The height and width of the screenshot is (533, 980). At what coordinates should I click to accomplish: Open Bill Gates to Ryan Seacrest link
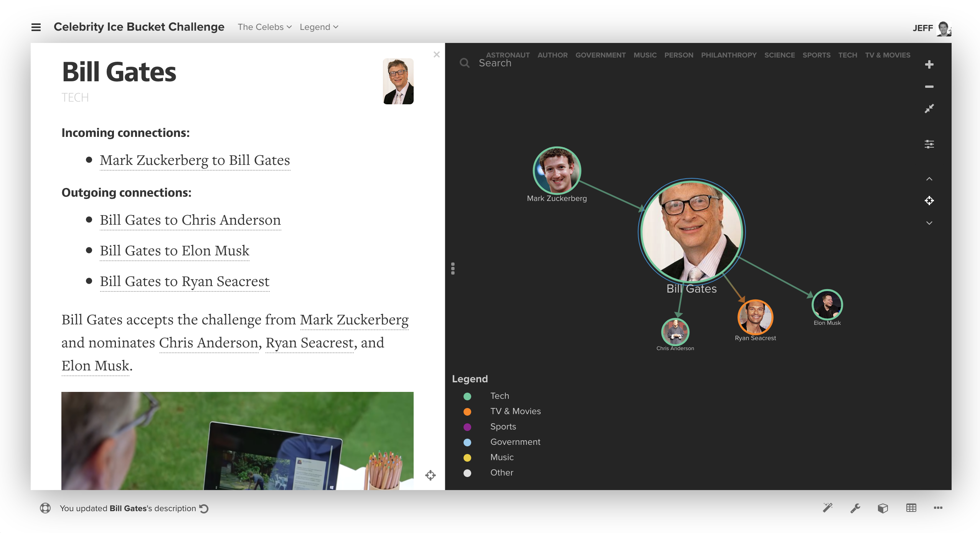185,281
